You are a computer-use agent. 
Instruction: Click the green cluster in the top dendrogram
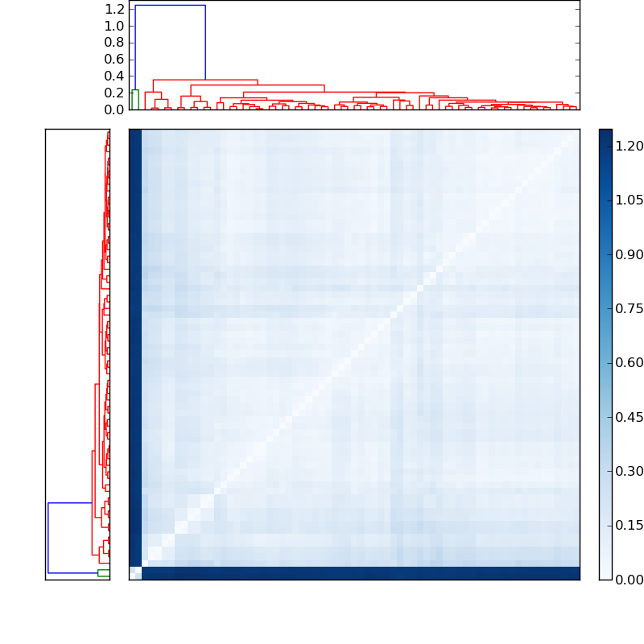click(x=134, y=100)
